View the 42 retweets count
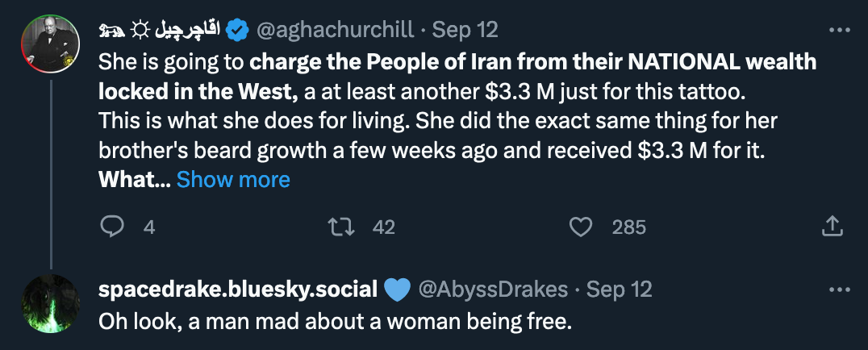Image resolution: width=868 pixels, height=350 pixels. (384, 227)
